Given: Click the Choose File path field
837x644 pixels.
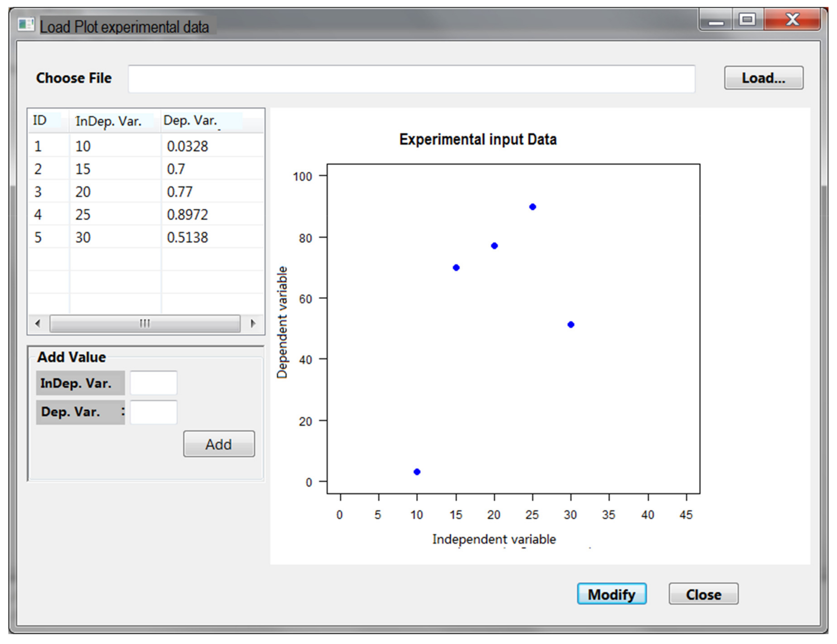Looking at the screenshot, I should (411, 79).
